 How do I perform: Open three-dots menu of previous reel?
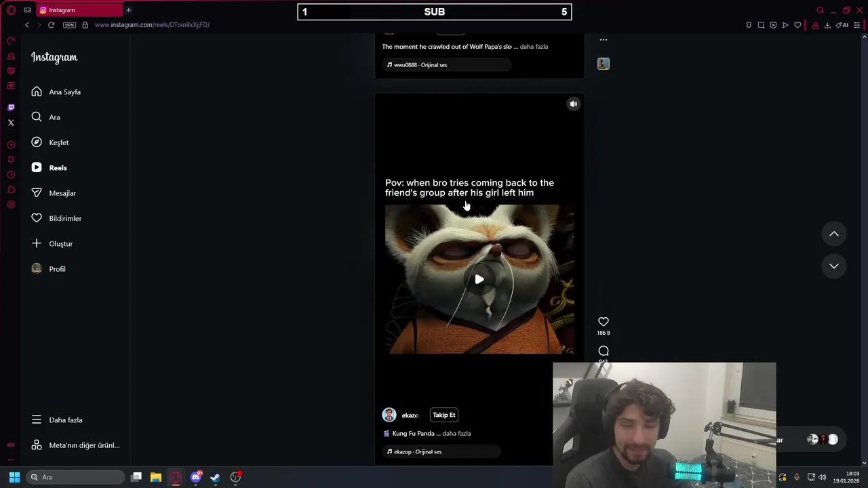604,39
